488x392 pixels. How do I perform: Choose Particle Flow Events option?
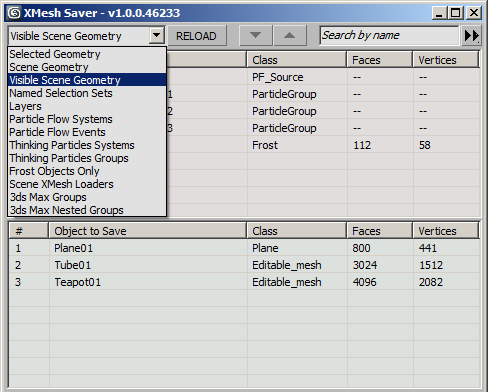click(87, 132)
